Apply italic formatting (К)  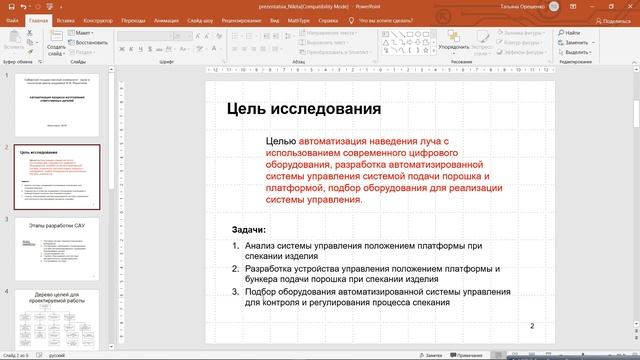point(131,49)
